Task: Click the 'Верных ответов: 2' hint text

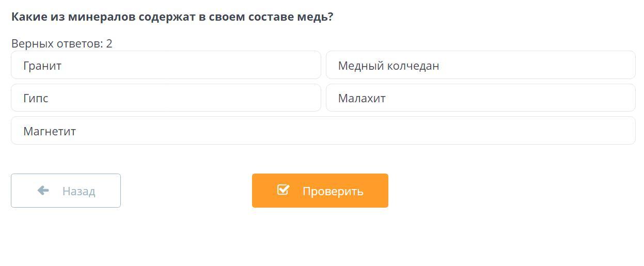Action: (61, 43)
